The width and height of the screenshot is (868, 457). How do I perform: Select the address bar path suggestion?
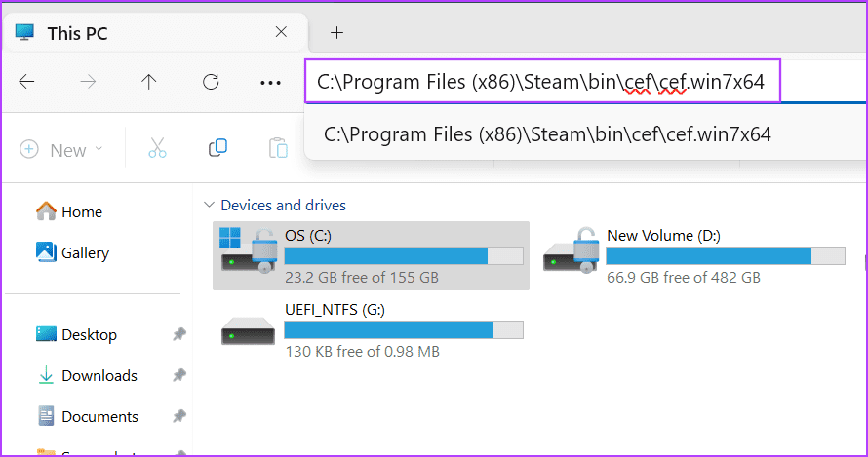(x=547, y=134)
